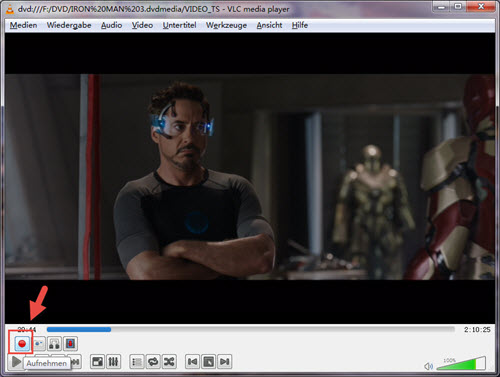Click the remaining time label 2:10:25
The height and width of the screenshot is (377, 500).
(x=477, y=330)
